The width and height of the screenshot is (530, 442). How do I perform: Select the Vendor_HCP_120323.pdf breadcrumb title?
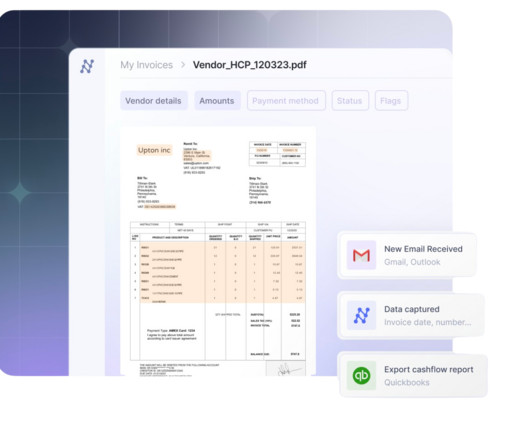(x=249, y=65)
